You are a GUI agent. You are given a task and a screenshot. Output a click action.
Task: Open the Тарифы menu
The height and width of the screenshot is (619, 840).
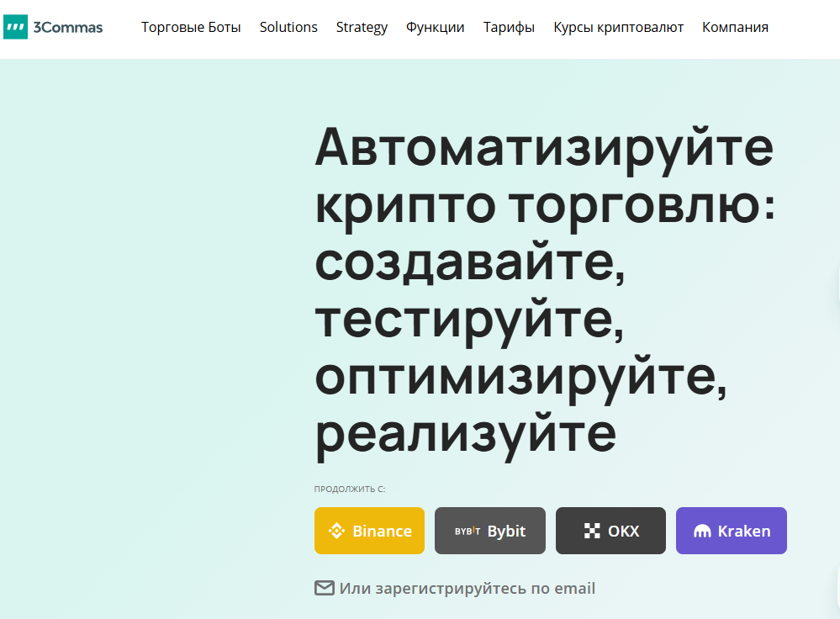[x=509, y=27]
